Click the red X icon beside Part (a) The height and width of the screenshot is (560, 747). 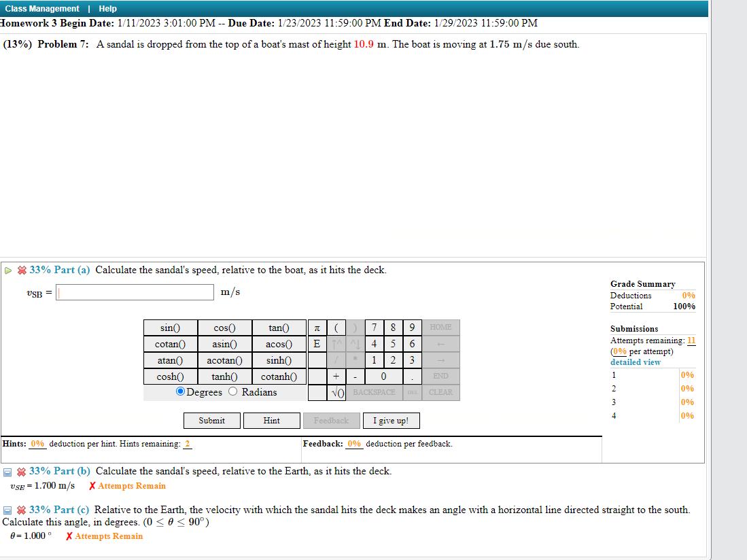pyautogui.click(x=22, y=270)
